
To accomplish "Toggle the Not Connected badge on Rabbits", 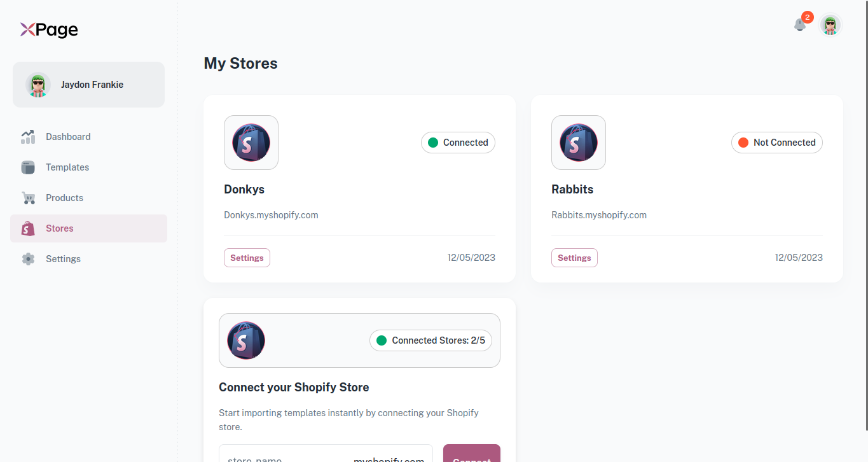I will [x=776, y=142].
